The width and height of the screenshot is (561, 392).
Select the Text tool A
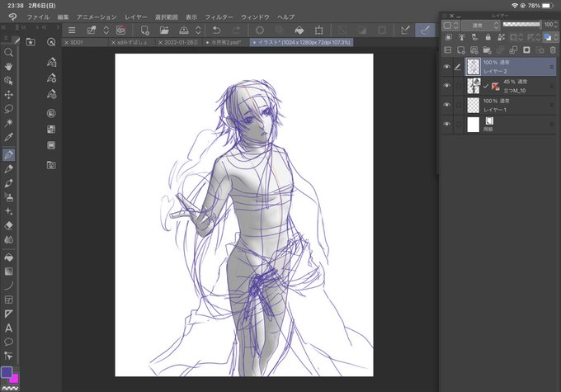[8, 328]
